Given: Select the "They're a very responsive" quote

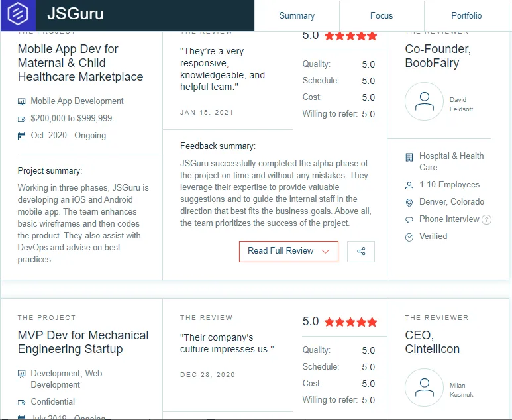Looking at the screenshot, I should (x=223, y=69).
